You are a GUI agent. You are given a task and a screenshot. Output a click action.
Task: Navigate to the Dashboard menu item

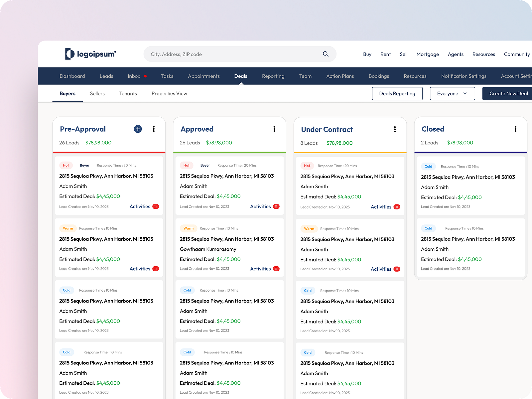[x=72, y=76]
